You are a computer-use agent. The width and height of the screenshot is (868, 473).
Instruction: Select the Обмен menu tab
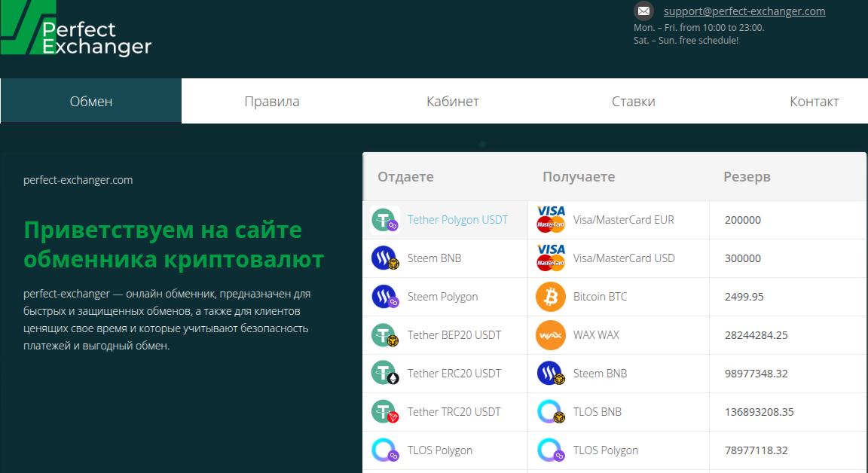coord(90,101)
